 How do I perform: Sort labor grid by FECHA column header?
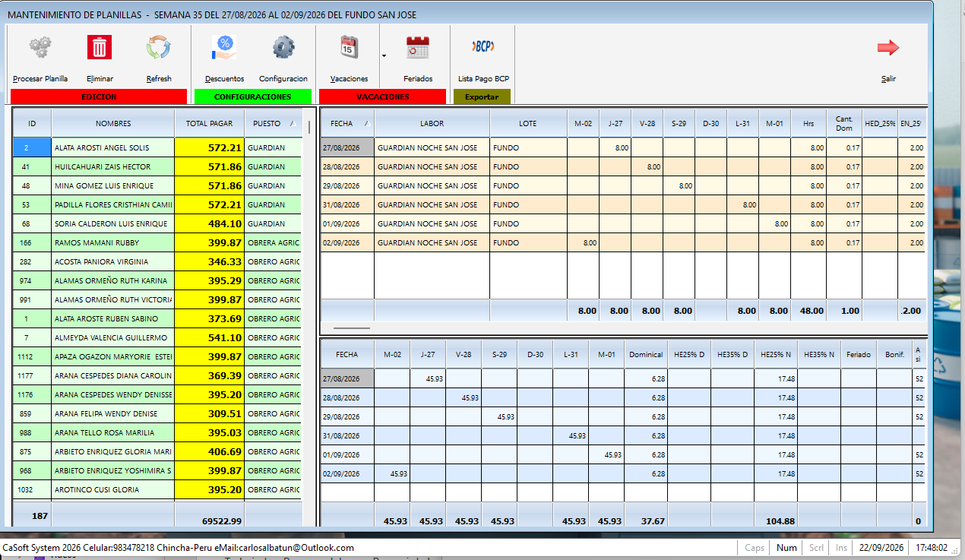(x=347, y=123)
